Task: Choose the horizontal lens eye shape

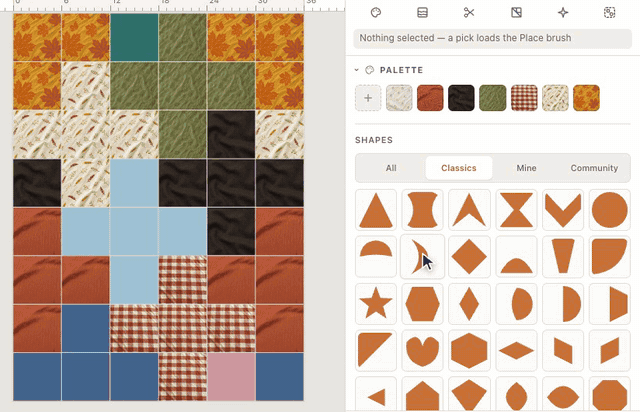Action: (x=563, y=394)
